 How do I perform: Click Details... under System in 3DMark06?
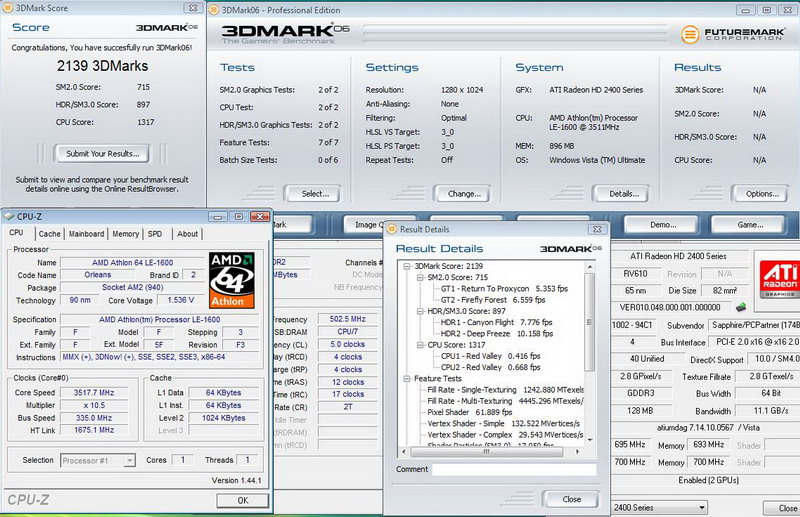(x=623, y=194)
